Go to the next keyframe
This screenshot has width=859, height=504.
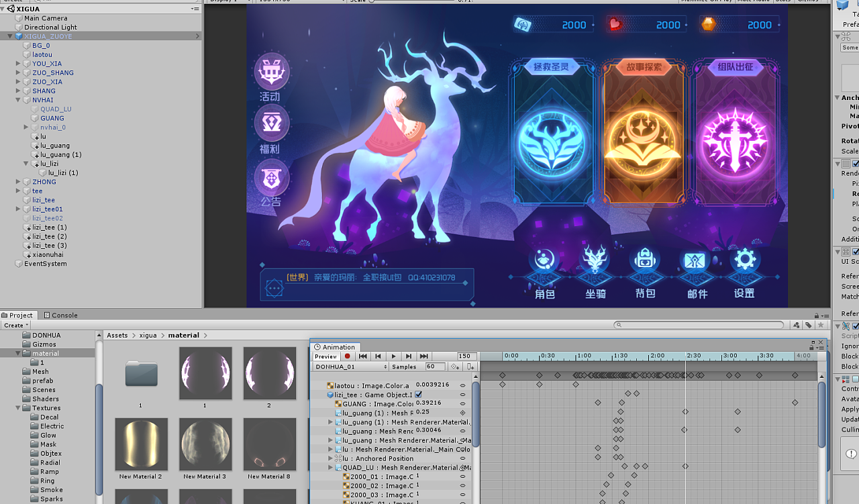click(x=409, y=356)
